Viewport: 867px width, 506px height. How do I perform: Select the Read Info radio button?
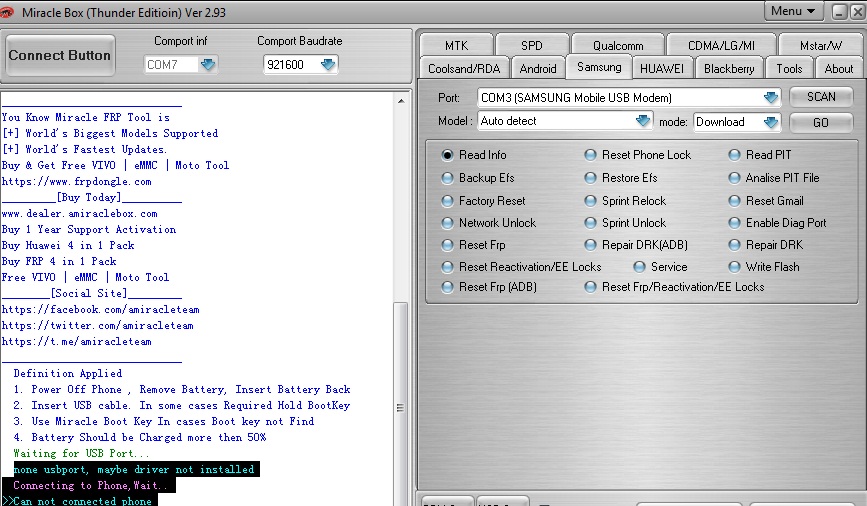click(447, 155)
